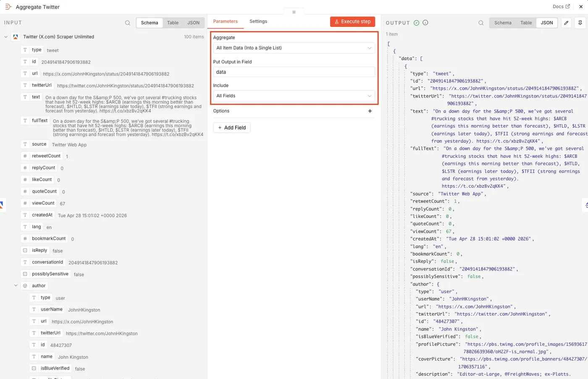588x379 pixels.
Task: Add an option with the plus icon
Action: pyautogui.click(x=370, y=111)
